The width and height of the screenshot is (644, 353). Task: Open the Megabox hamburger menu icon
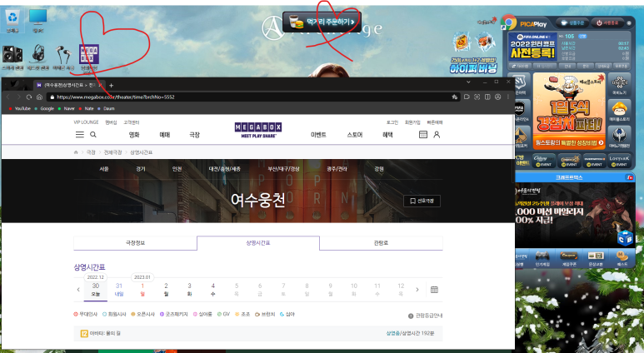click(x=80, y=135)
